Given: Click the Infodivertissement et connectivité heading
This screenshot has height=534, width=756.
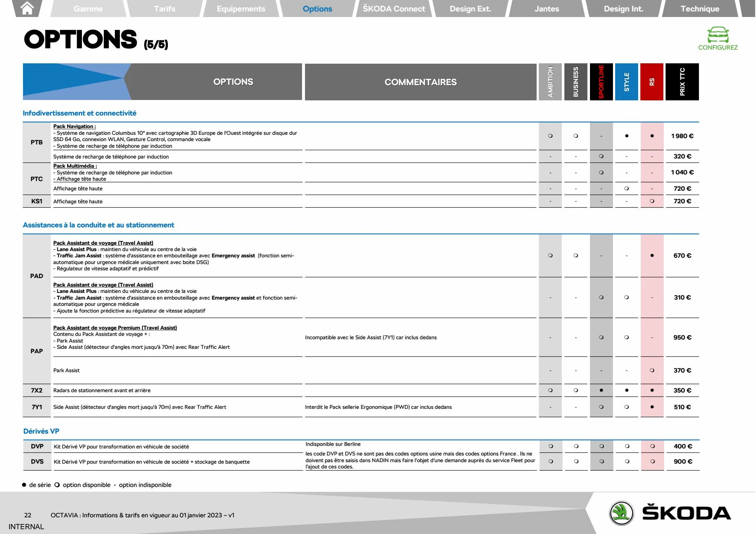Looking at the screenshot, I should 80,113.
